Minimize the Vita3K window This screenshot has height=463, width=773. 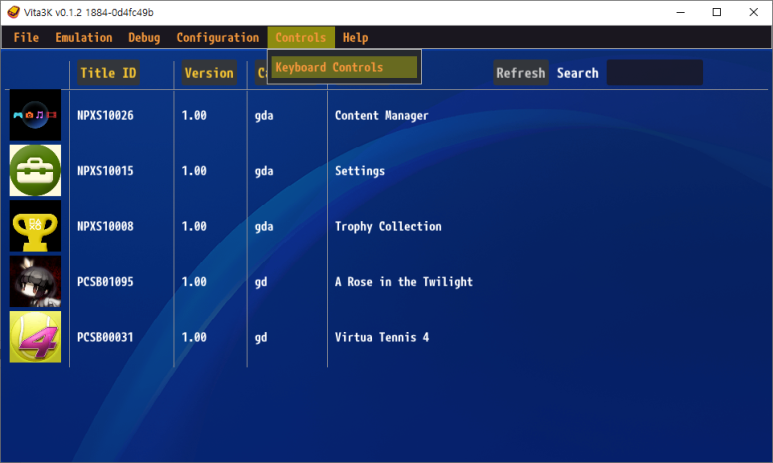(680, 12)
